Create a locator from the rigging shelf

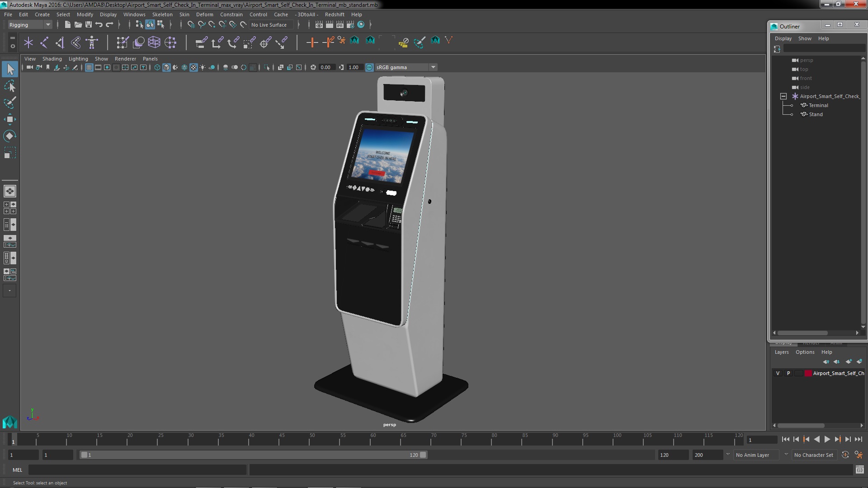[x=28, y=43]
